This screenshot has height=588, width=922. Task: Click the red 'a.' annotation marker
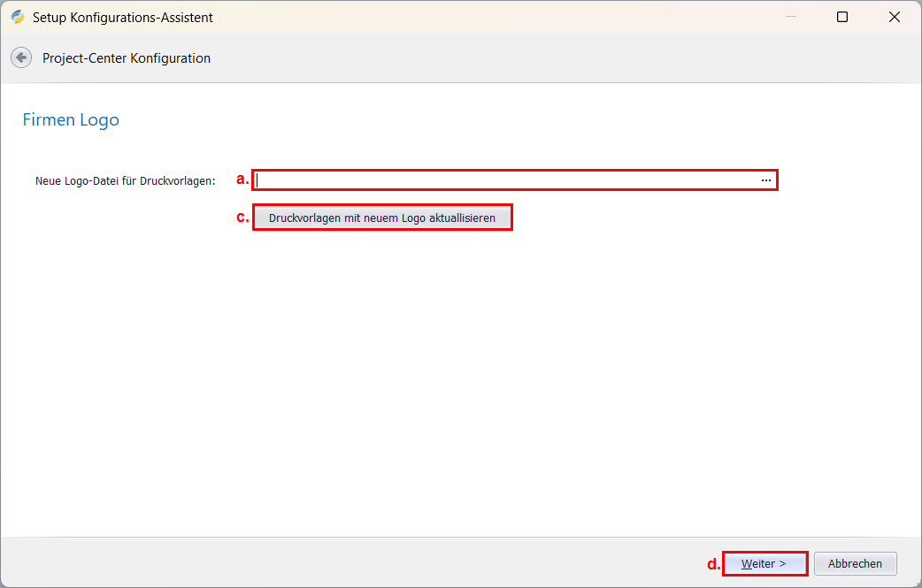pos(242,179)
